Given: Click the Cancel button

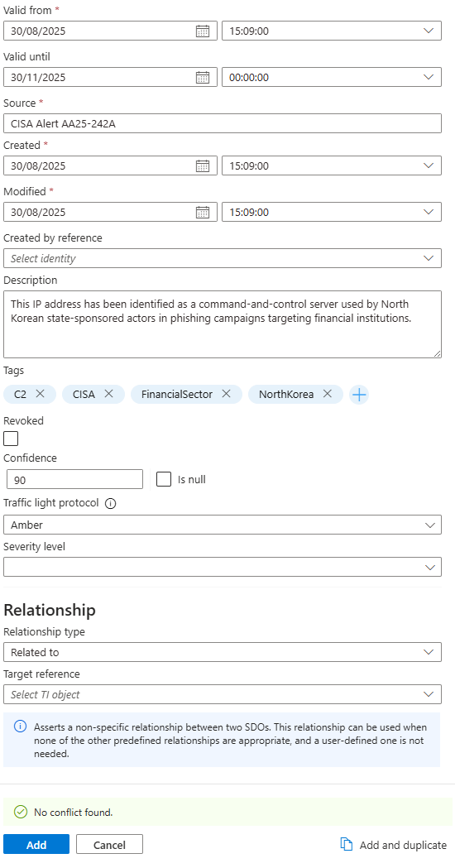Looking at the screenshot, I should tap(109, 844).
